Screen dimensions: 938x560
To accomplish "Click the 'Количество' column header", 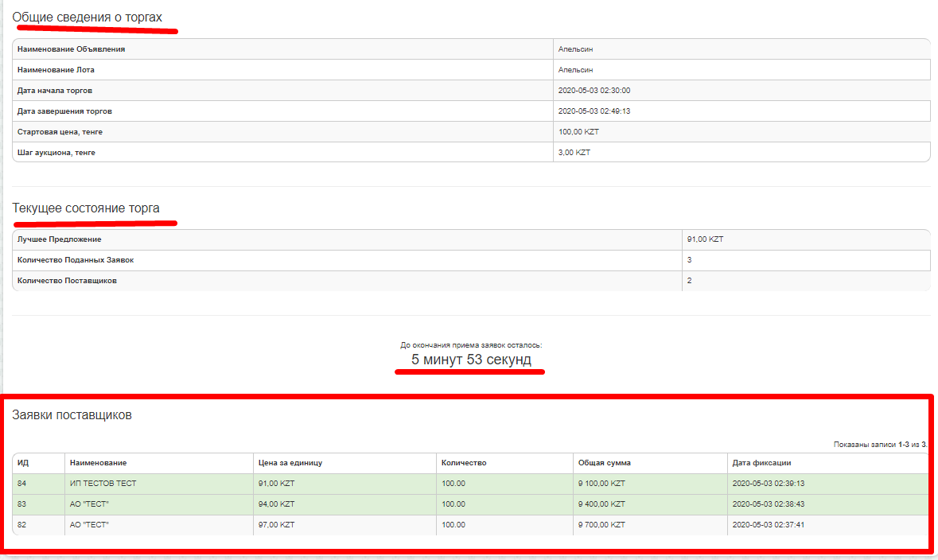I will tap(464, 463).
